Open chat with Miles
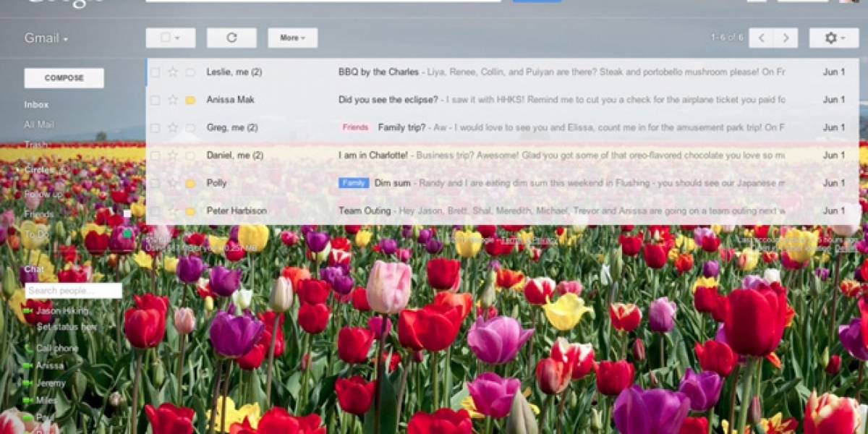 coord(46,401)
